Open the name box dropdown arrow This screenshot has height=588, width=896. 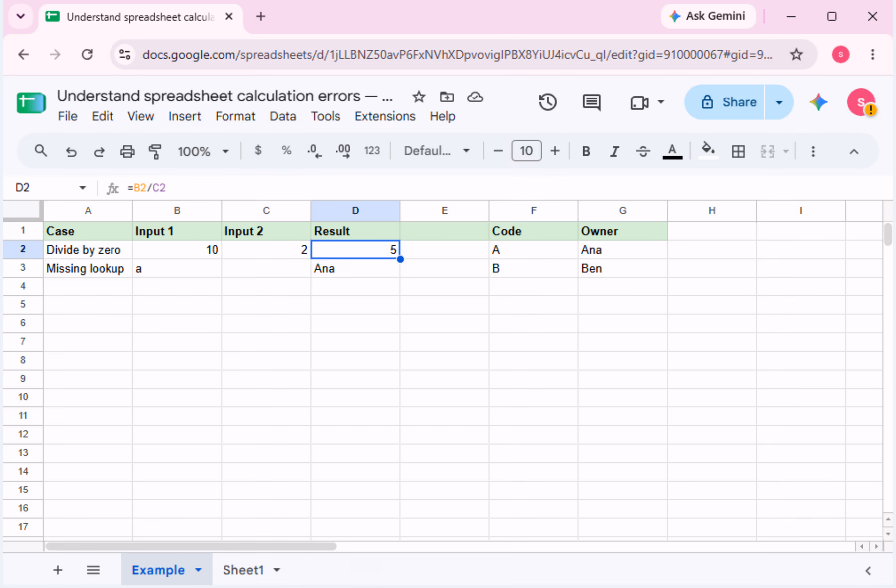pyautogui.click(x=82, y=188)
